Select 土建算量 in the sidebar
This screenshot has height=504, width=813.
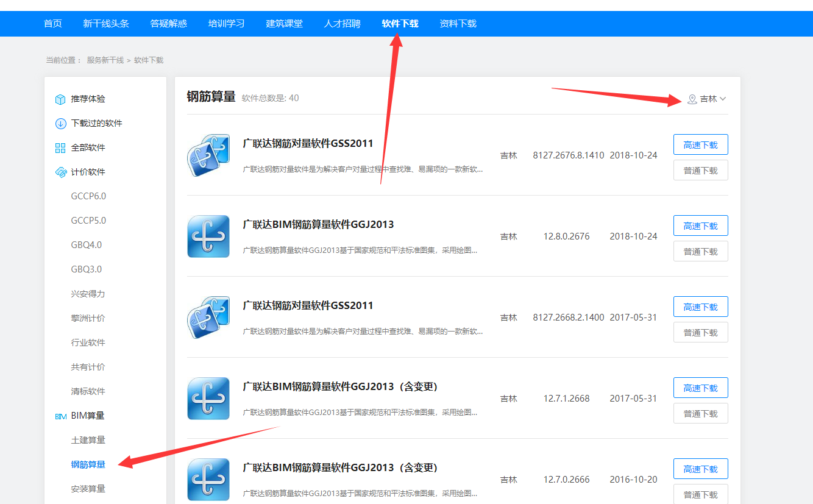point(88,440)
